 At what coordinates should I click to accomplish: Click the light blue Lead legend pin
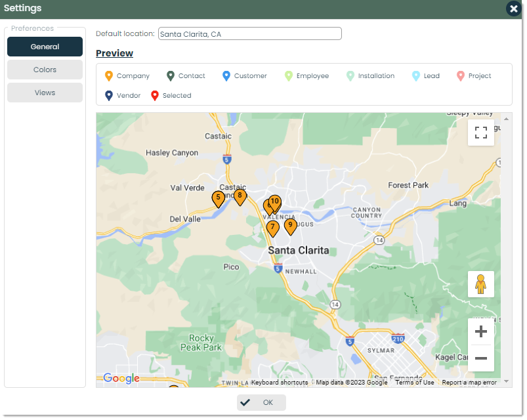(x=415, y=76)
